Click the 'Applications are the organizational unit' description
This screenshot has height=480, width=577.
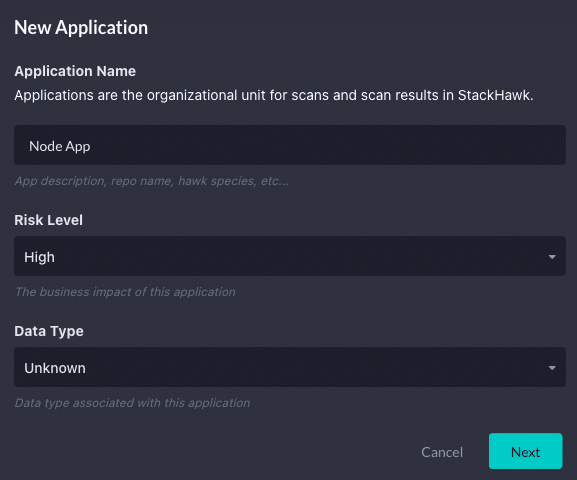tap(274, 95)
